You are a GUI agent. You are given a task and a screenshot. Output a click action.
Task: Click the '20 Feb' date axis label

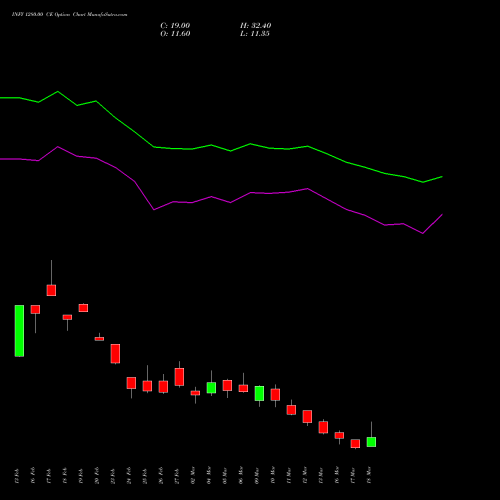(x=97, y=476)
